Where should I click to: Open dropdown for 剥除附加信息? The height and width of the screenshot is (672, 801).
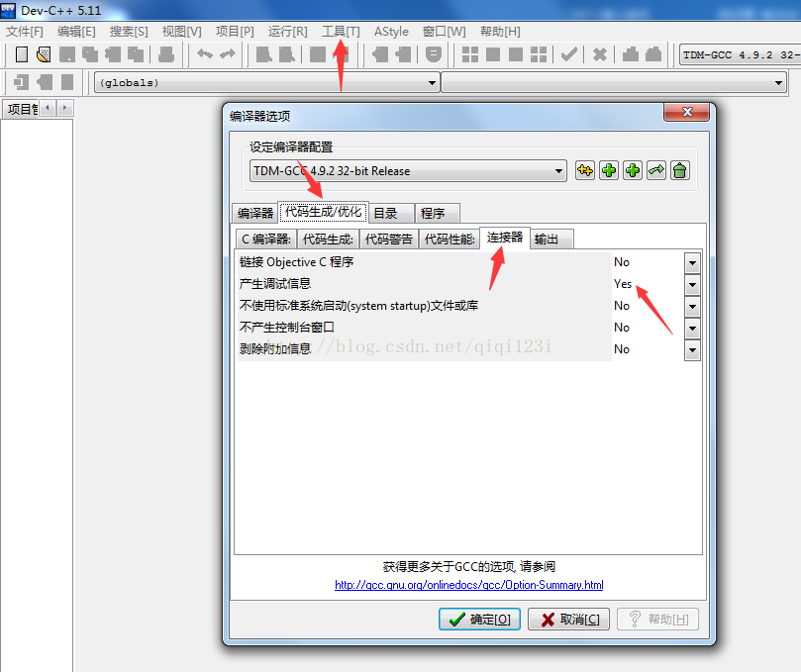692,350
